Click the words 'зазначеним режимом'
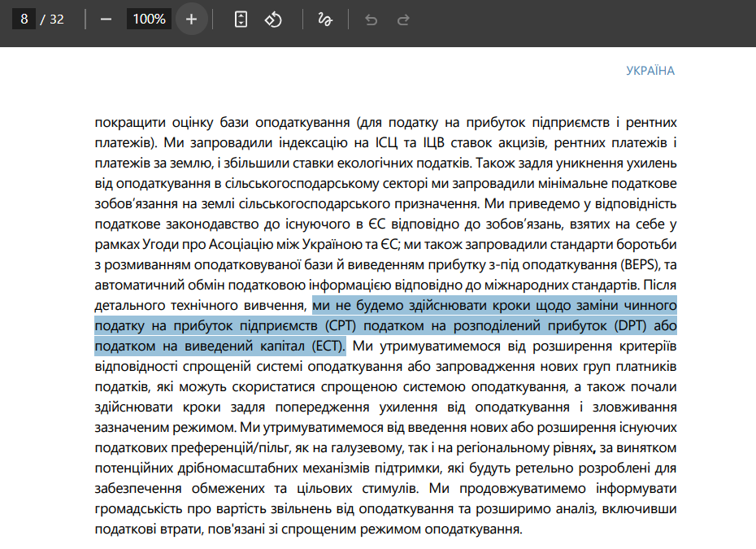The height and width of the screenshot is (549, 756). coord(165,428)
